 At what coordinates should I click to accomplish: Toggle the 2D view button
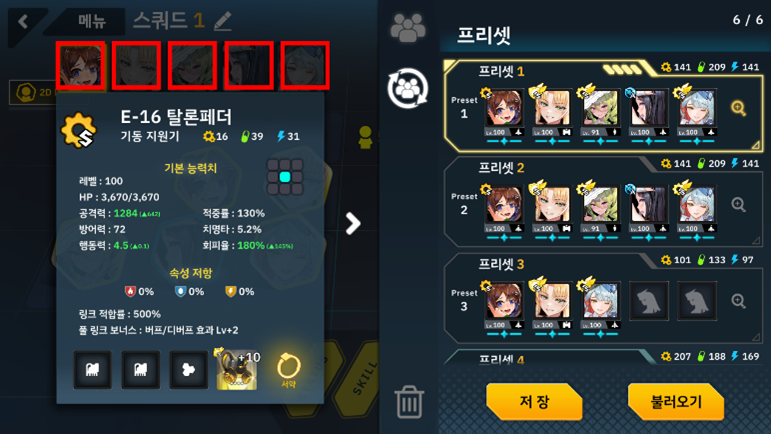pyautogui.click(x=33, y=92)
